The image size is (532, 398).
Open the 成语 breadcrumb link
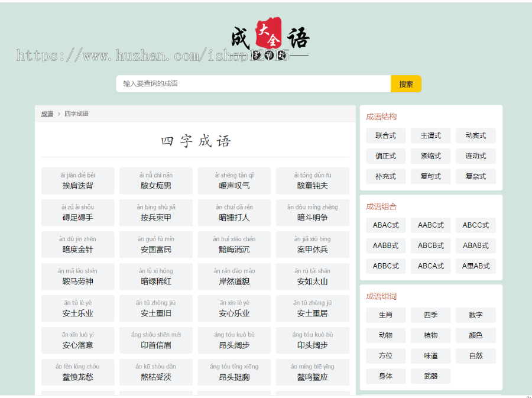(47, 114)
